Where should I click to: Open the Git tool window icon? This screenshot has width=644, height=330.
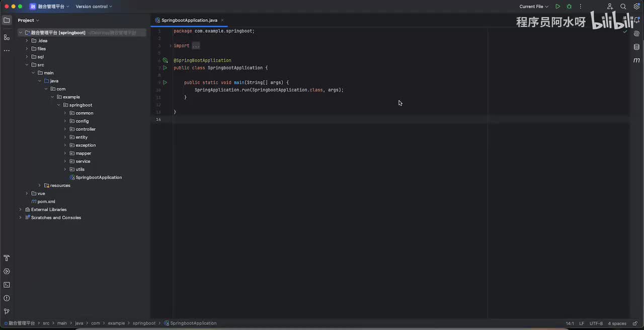coord(7,311)
